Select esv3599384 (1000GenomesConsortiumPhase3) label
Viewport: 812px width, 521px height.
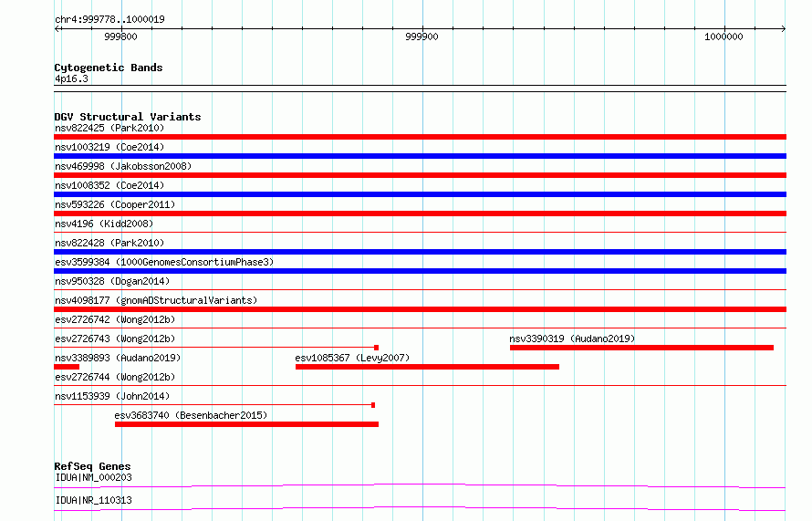click(x=164, y=262)
